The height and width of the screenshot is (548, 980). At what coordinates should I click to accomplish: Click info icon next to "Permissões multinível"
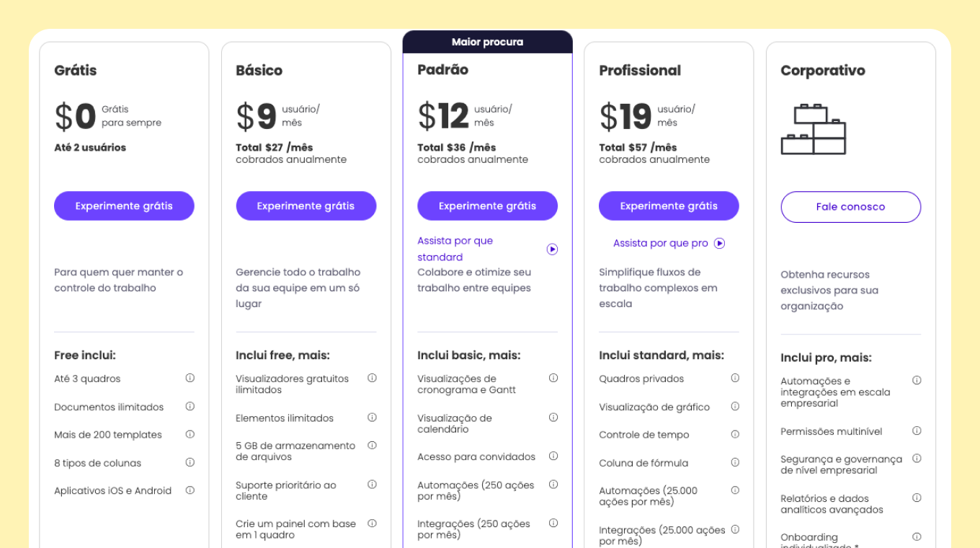coord(917,430)
